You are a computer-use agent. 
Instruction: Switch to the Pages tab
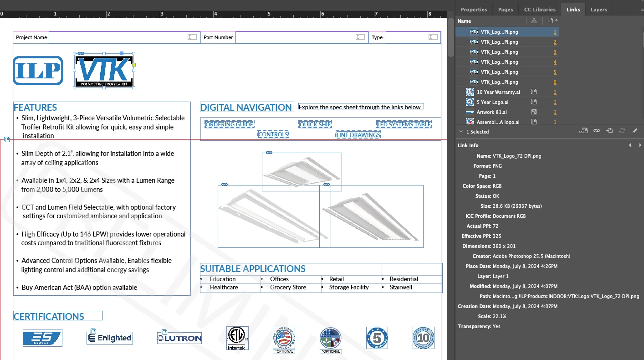click(x=506, y=10)
